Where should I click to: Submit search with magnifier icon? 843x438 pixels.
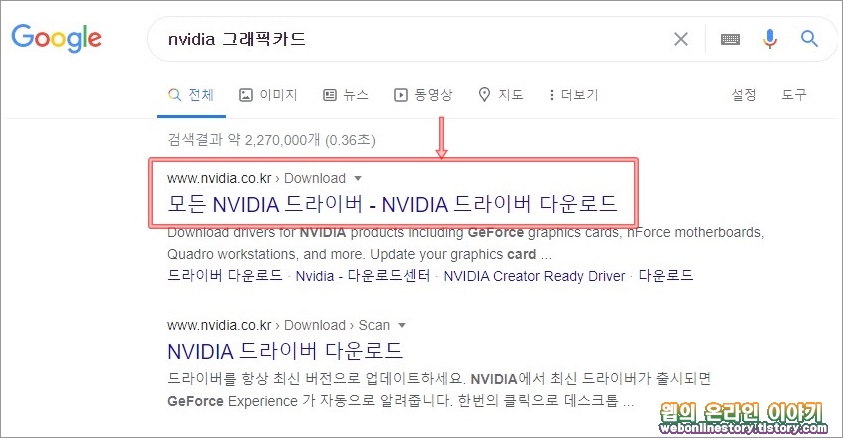click(x=809, y=39)
